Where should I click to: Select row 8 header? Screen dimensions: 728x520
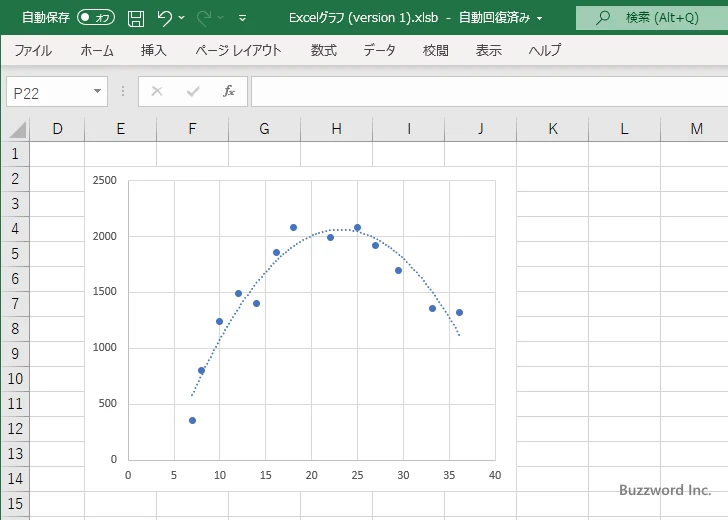point(14,329)
